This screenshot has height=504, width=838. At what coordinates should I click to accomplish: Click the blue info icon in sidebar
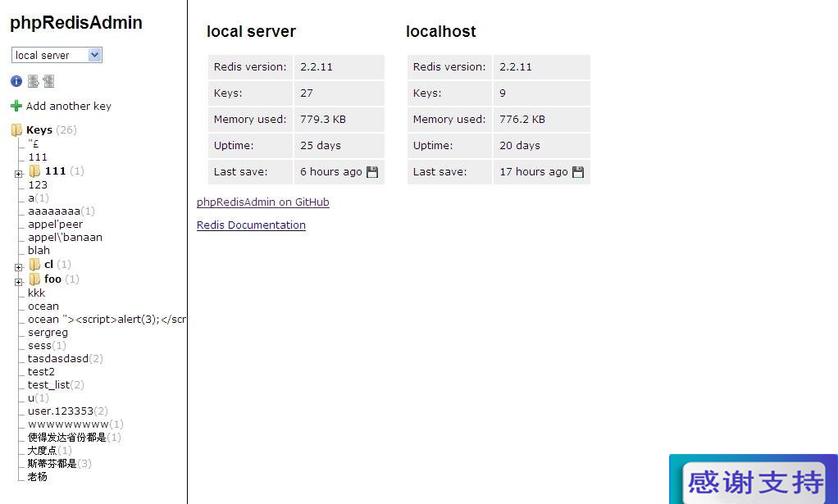tap(16, 81)
